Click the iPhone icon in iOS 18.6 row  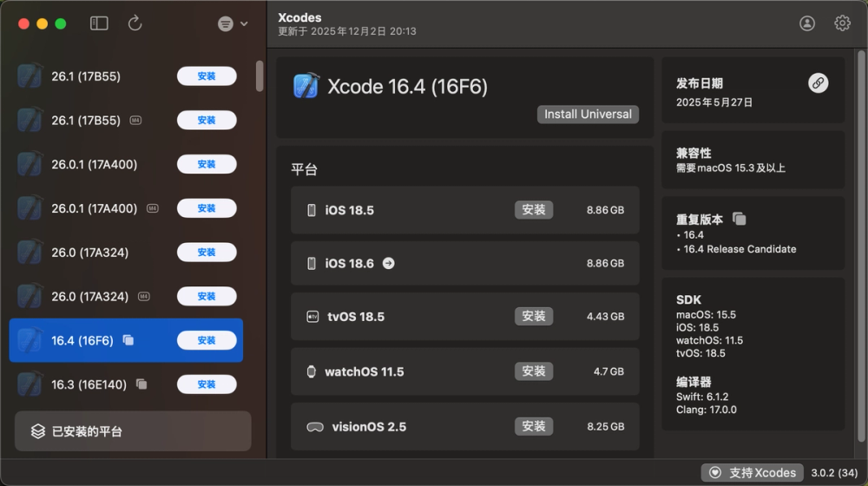[x=312, y=264]
